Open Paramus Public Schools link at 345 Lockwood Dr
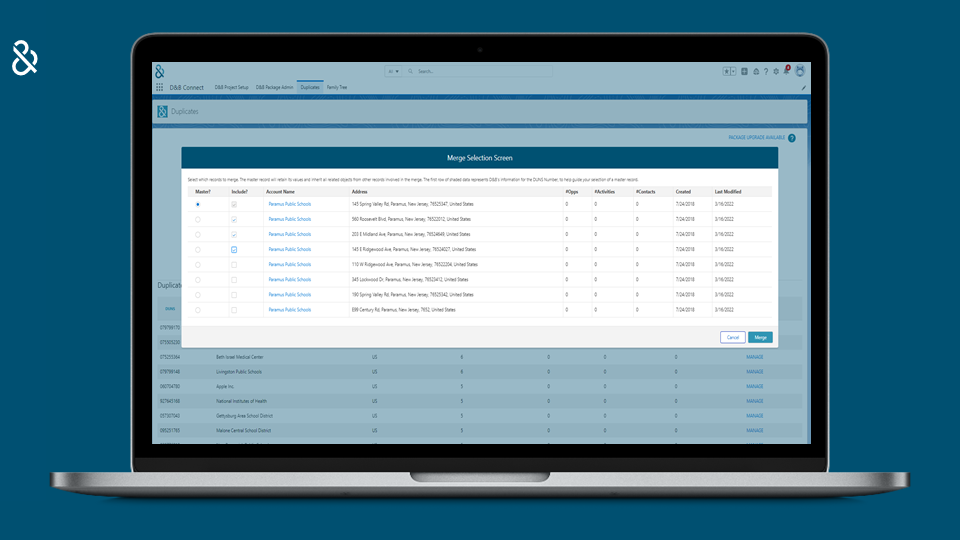 click(289, 280)
